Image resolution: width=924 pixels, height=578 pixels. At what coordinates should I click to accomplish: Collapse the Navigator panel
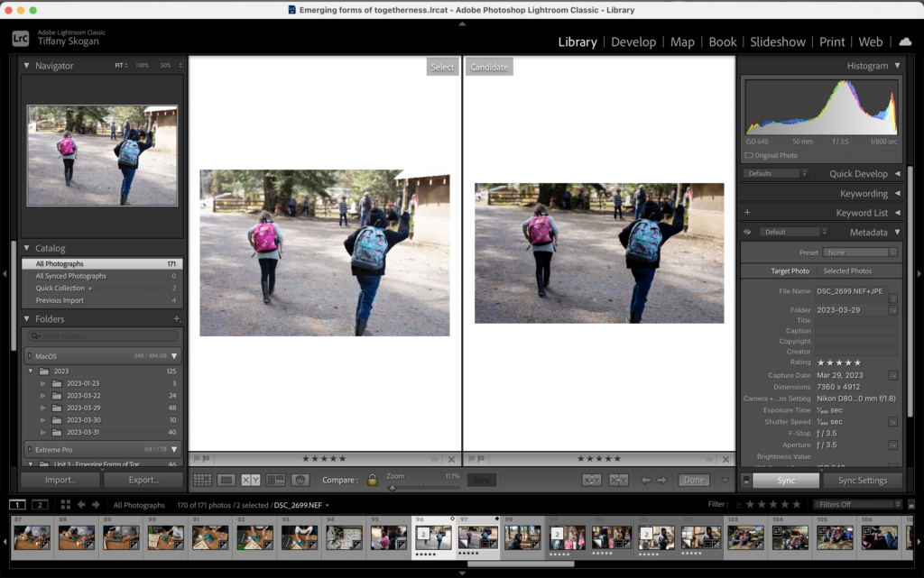26,65
